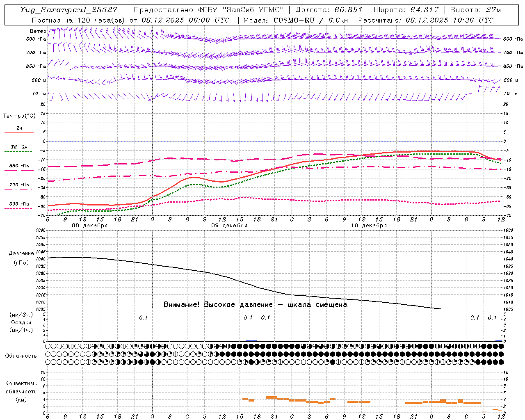The width and height of the screenshot is (525, 420).
Task: Click the 'Давление' pressure panel label
Action: (21, 253)
